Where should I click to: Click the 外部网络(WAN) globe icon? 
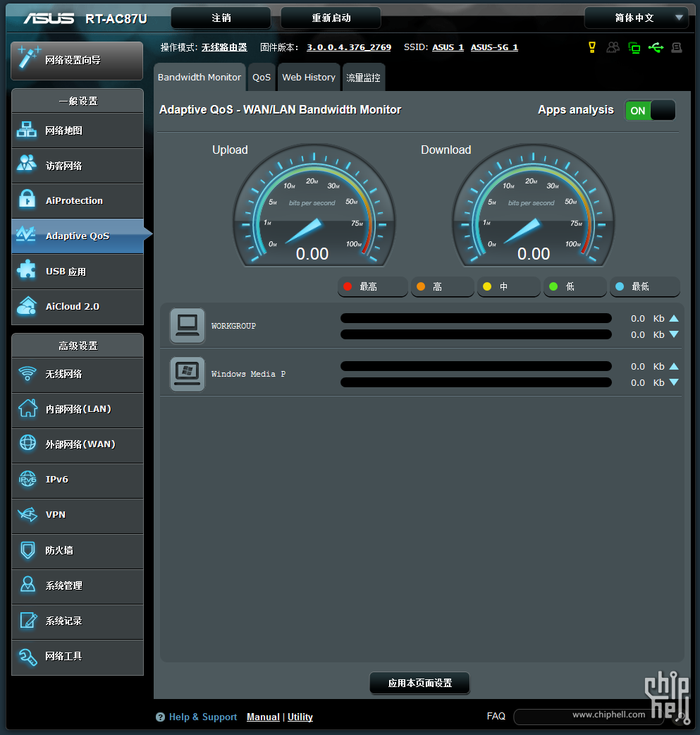(x=27, y=443)
